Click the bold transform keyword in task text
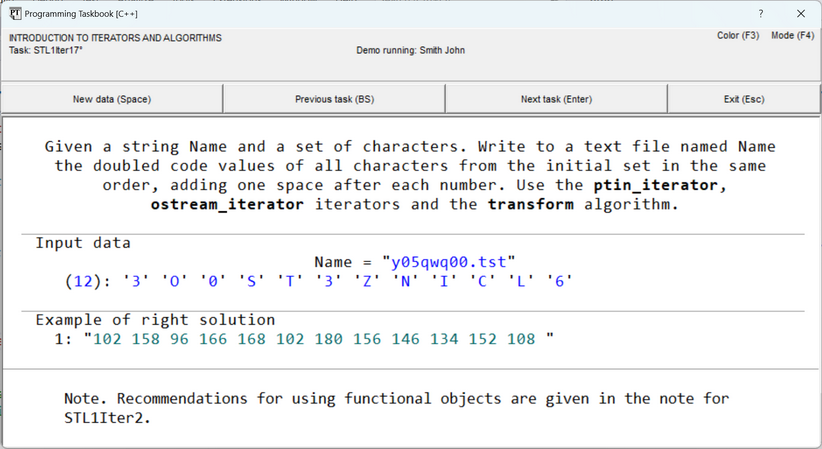822x449 pixels. (x=530, y=205)
